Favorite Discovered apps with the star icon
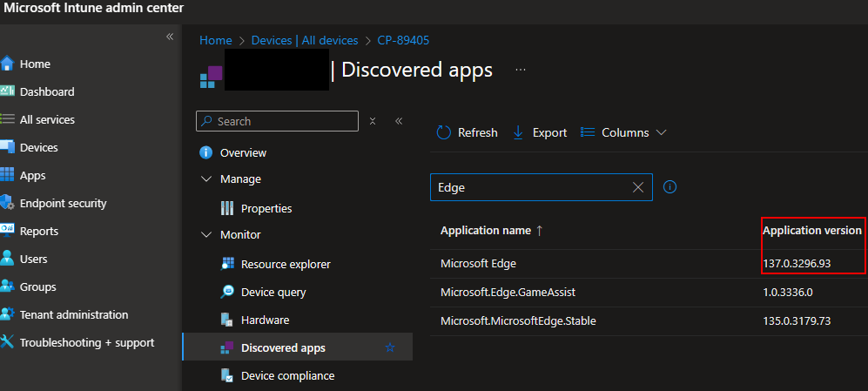Screen dimensions: 868x391 click(x=390, y=347)
